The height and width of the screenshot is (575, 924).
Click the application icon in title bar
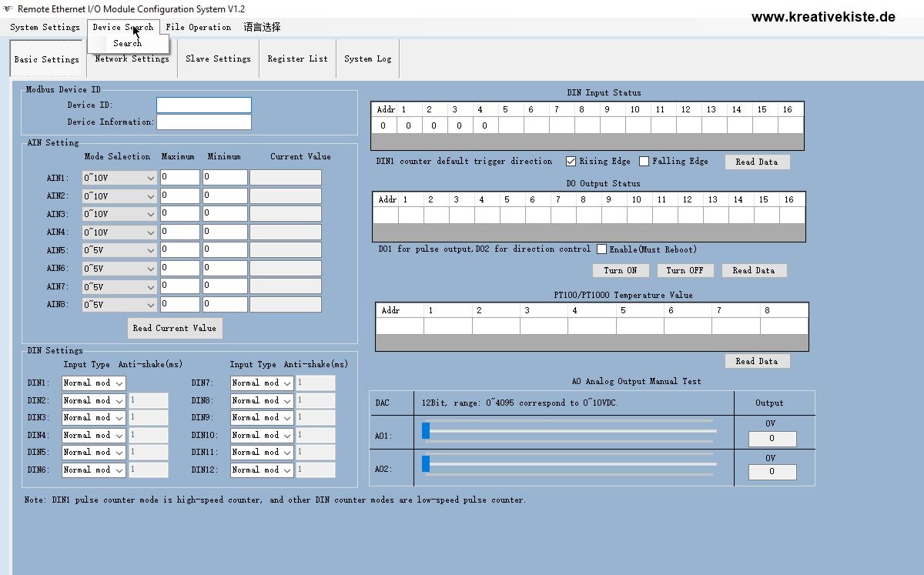pyautogui.click(x=8, y=8)
